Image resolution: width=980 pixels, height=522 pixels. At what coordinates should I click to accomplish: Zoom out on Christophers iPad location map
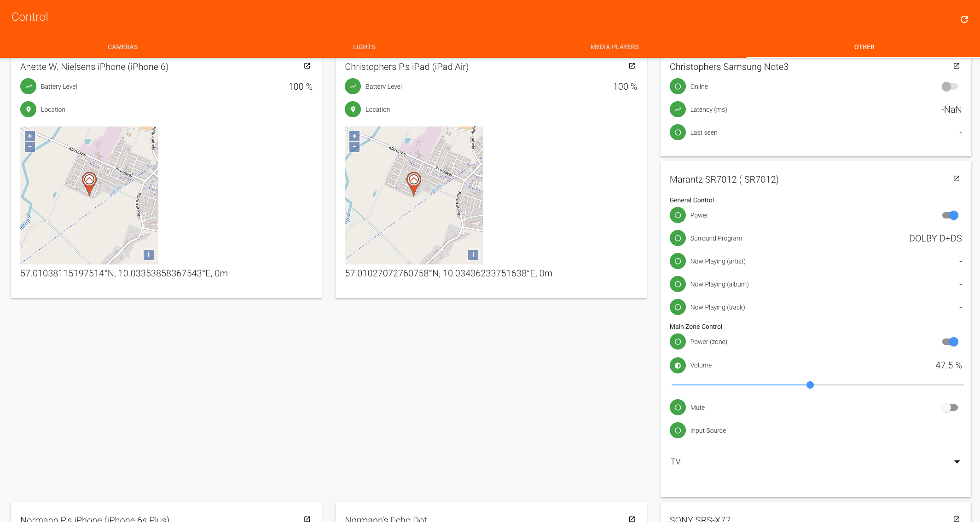(x=354, y=146)
